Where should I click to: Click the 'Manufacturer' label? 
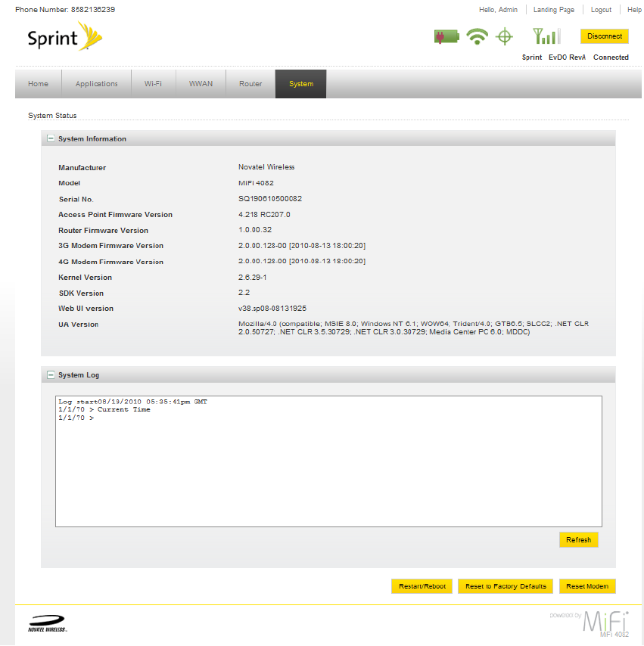pyautogui.click(x=82, y=168)
